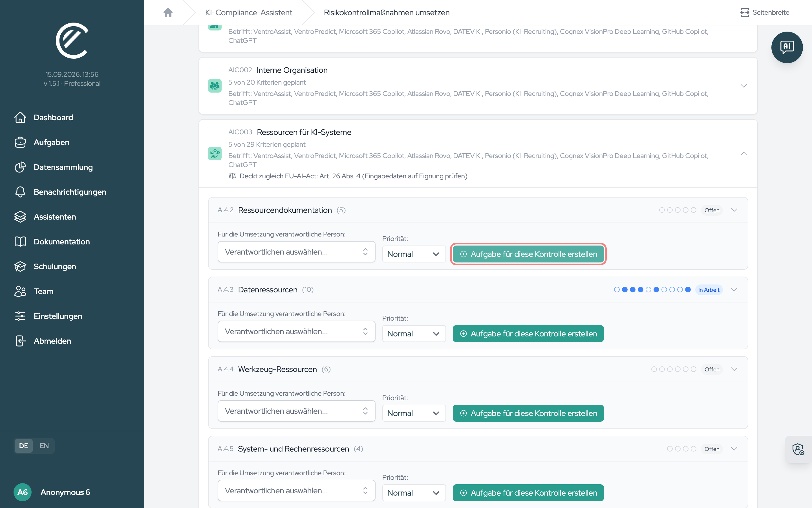Image resolution: width=812 pixels, height=508 pixels.
Task: Create task for Datenressourcen control
Action: [528, 334]
